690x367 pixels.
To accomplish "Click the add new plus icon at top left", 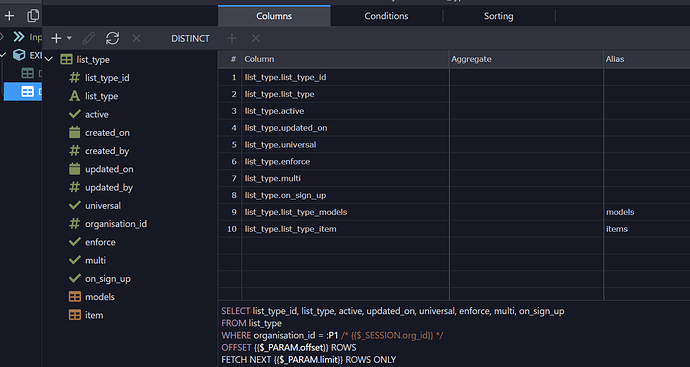I will (9, 16).
